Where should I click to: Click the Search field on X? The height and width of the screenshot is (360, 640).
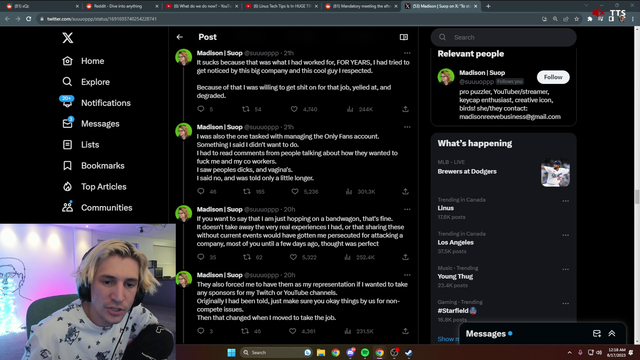(x=503, y=37)
